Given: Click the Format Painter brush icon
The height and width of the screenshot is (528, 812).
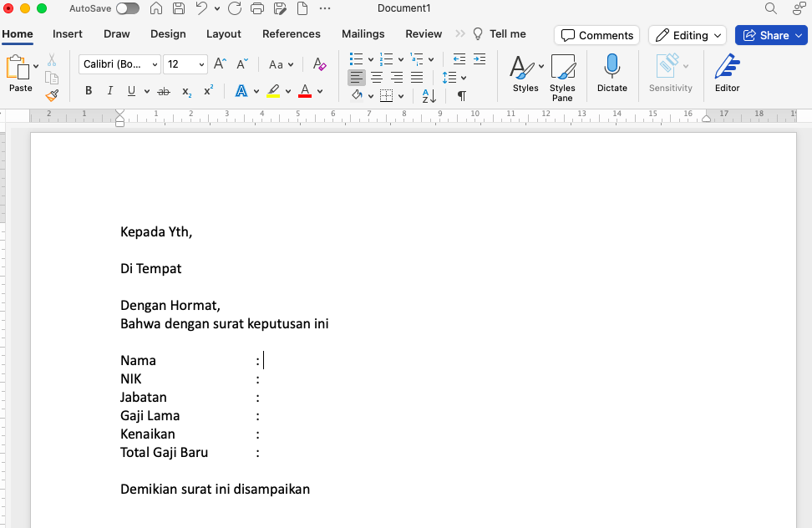Looking at the screenshot, I should click(x=52, y=95).
